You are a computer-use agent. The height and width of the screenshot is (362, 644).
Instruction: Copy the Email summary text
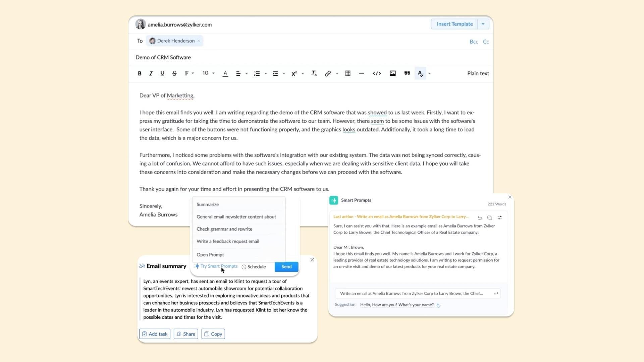213,334
